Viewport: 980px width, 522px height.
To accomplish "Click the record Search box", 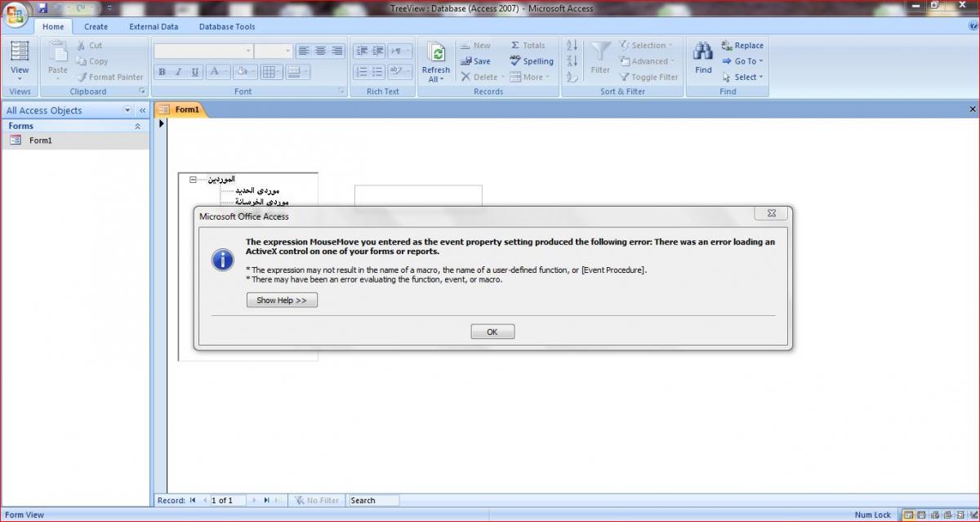I will pos(374,501).
